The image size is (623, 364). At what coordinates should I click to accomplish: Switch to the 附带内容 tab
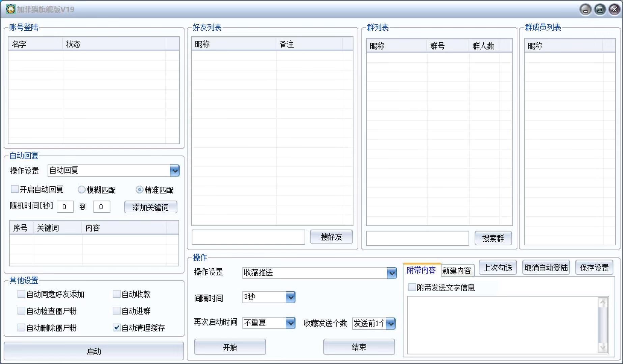[x=421, y=270]
